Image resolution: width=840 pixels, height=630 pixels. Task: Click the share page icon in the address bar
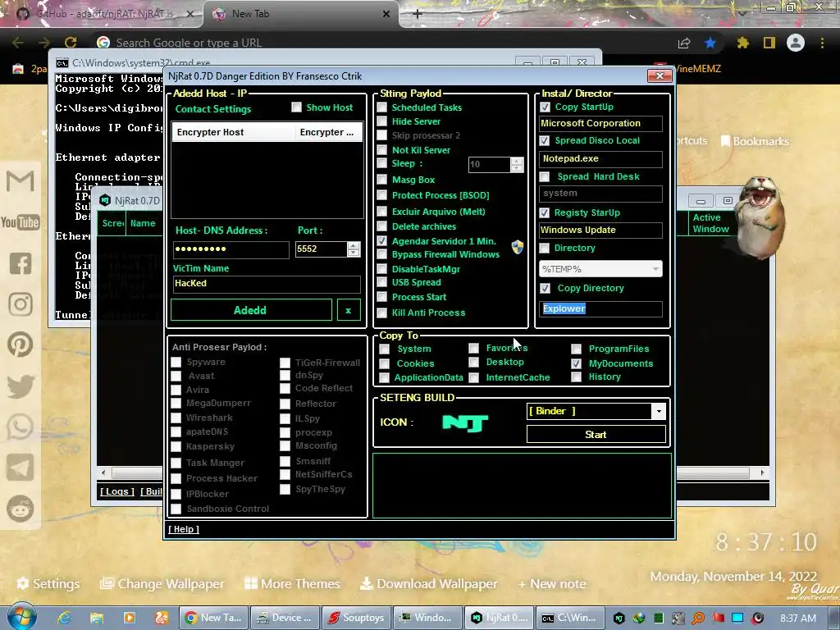pos(684,43)
